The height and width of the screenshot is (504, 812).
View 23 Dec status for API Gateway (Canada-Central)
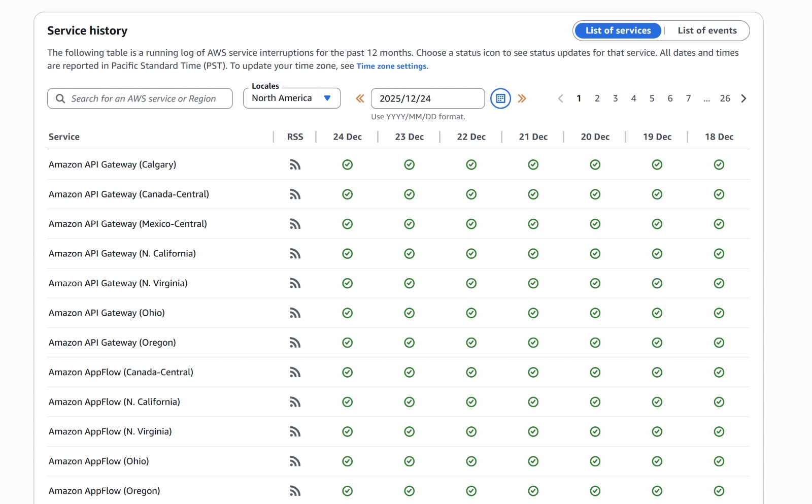point(409,194)
